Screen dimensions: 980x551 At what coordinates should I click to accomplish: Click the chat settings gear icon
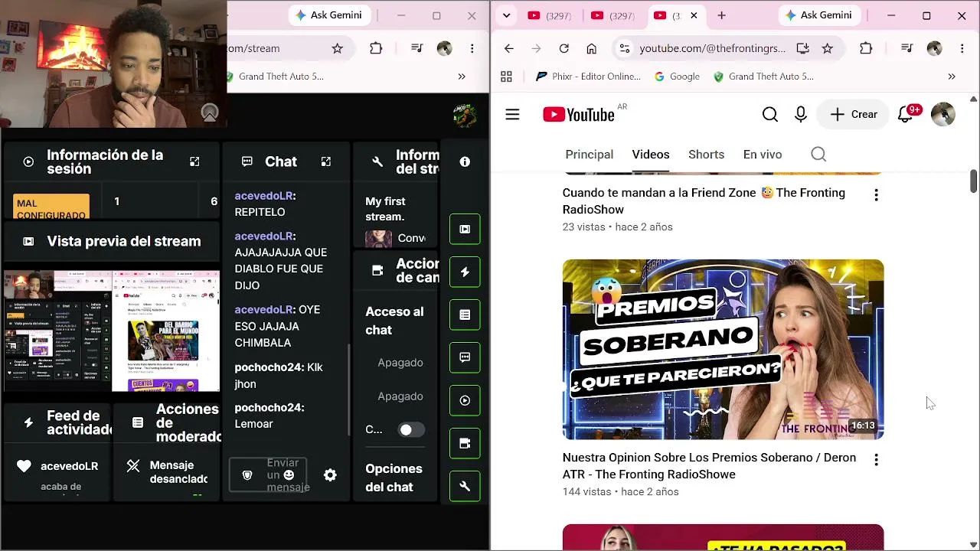[330, 475]
